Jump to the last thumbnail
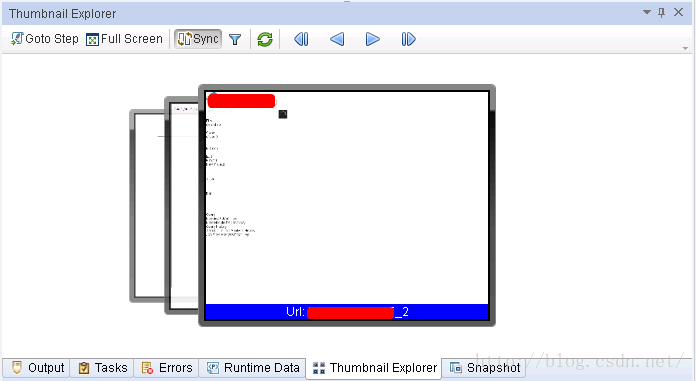 408,40
